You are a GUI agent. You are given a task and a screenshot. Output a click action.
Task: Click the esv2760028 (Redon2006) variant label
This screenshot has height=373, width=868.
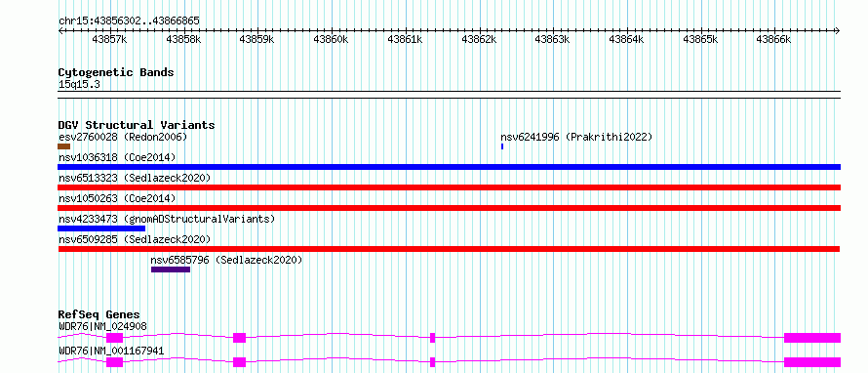click(x=123, y=137)
